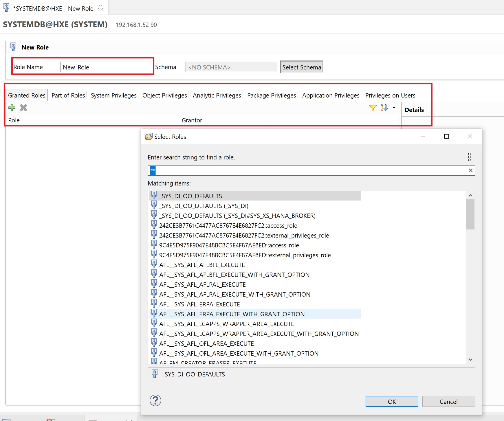Click the Role Name text field
This screenshot has width=504, height=421.
pos(106,67)
